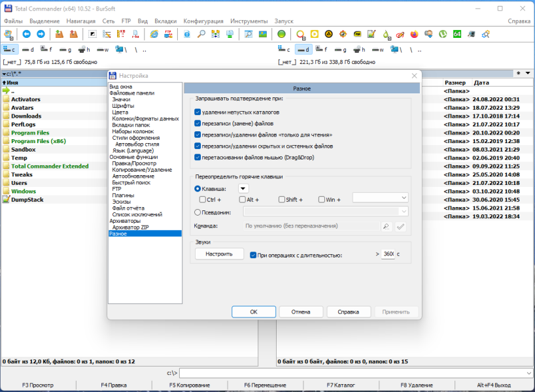
Task: Select drive d in the left panel
Action: [28, 50]
